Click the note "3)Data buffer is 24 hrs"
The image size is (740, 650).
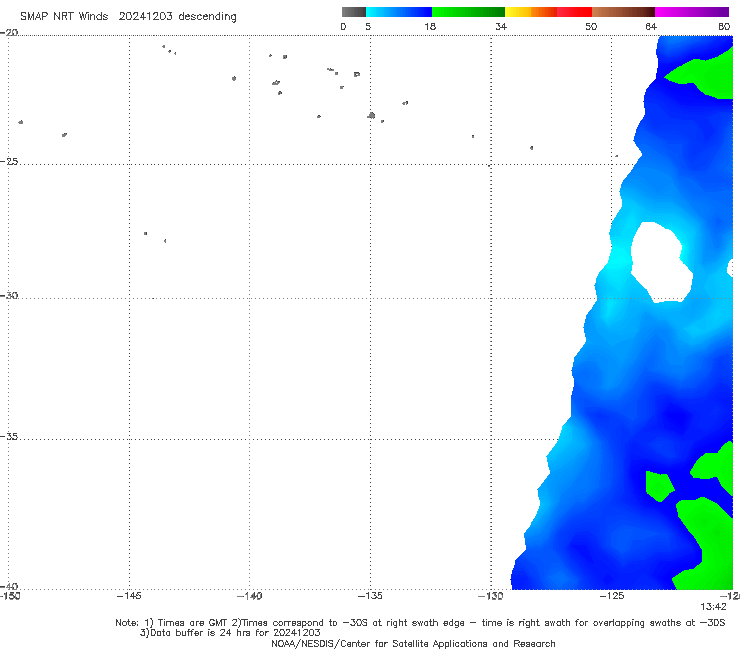pyautogui.click(x=230, y=633)
